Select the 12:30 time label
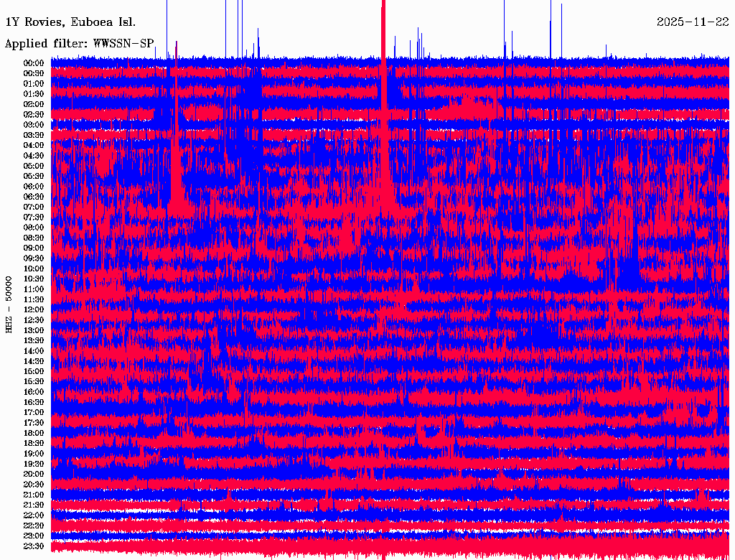This screenshot has height=560, width=735. [x=34, y=320]
